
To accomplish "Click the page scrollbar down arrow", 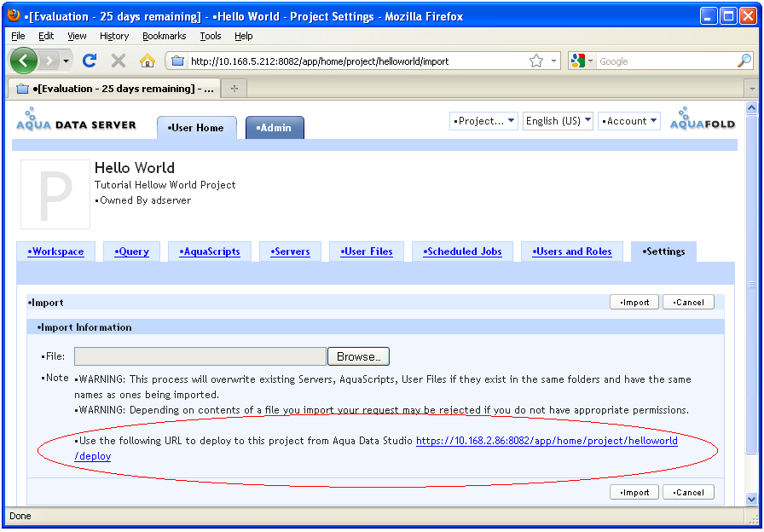I will click(x=752, y=499).
